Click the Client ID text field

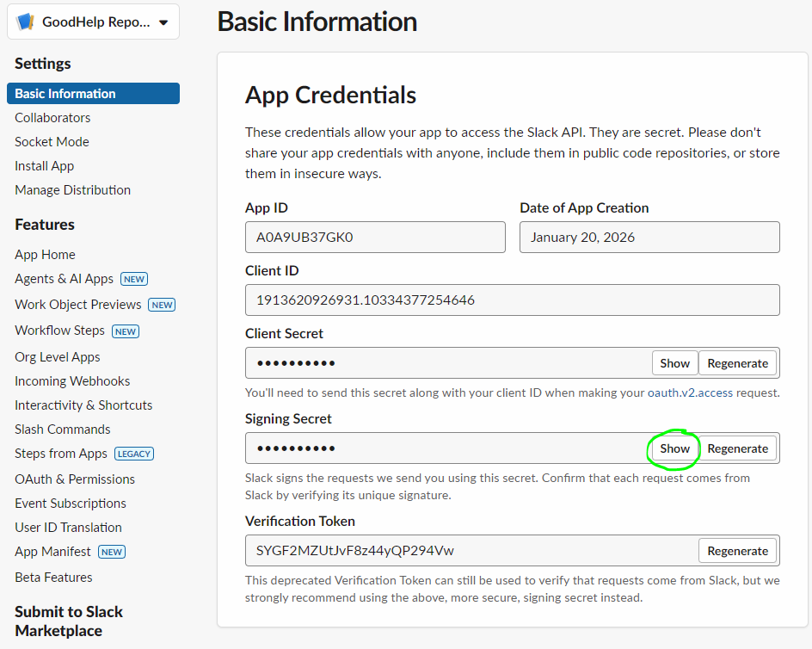click(x=512, y=300)
